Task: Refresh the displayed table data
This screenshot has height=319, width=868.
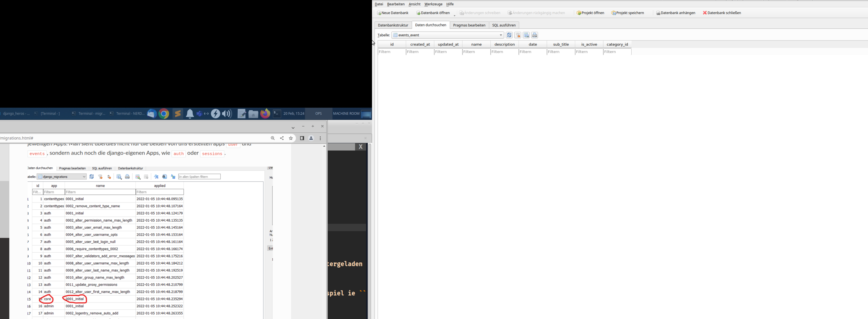Action: coord(509,35)
